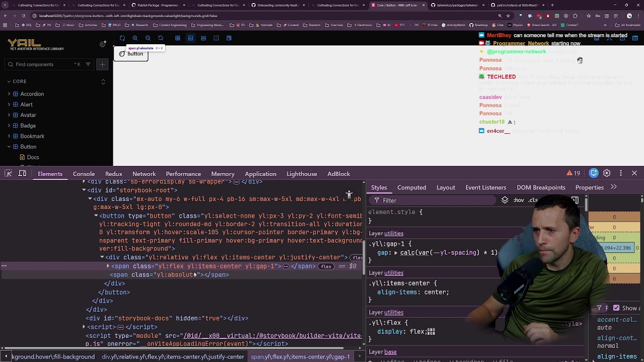Click the Storybook zoom out icon
This screenshot has width=644, height=362.
pyautogui.click(x=148, y=38)
